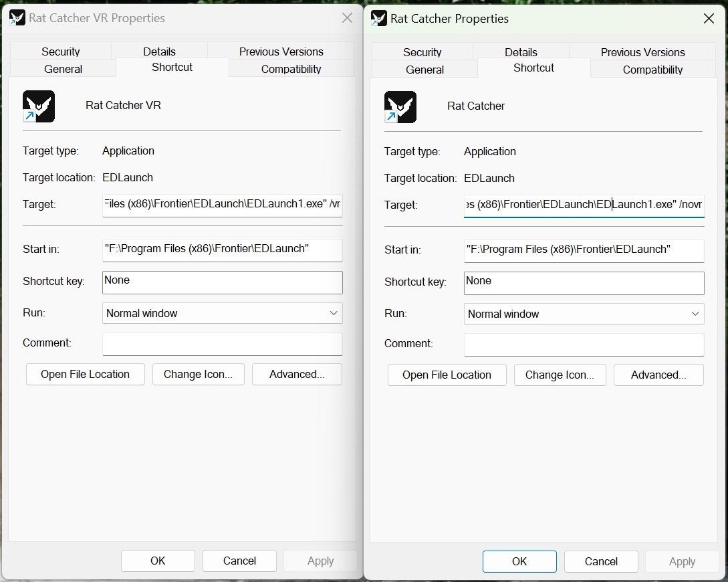Click Apply in Rat Catcher VR Properties
Screen dimensions: 728x582
tap(320, 561)
